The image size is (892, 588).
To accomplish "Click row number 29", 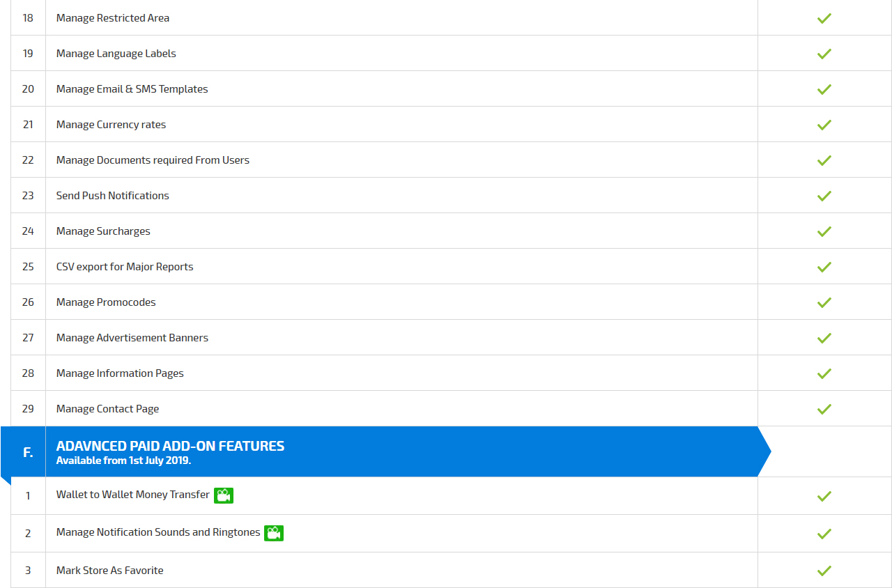I will [x=28, y=409].
